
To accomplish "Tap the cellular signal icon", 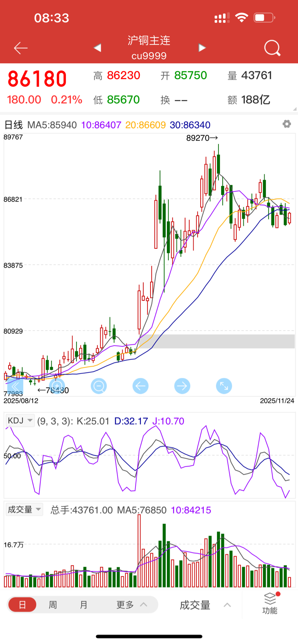I will point(222,18).
